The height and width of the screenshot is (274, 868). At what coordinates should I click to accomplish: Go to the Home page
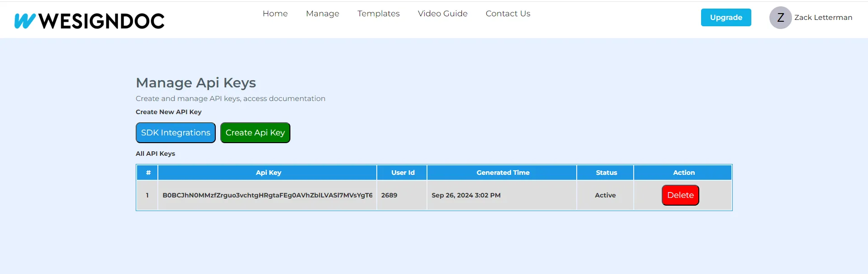click(x=275, y=14)
